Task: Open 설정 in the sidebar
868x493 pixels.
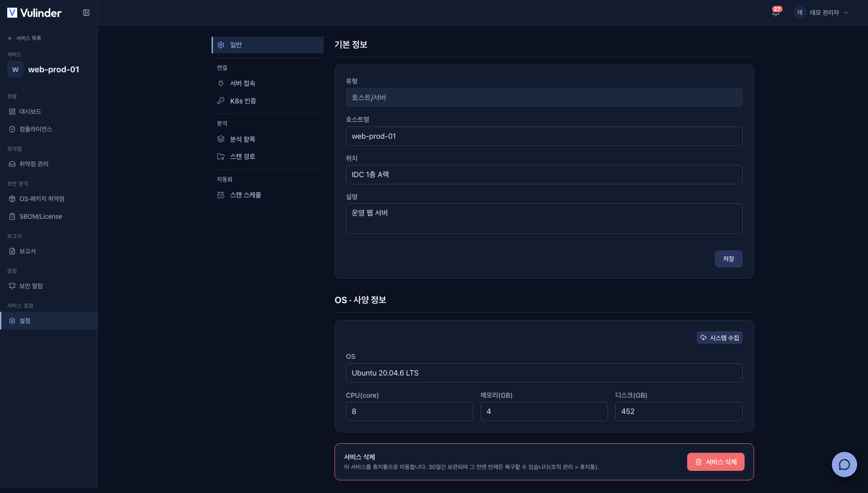Action: (48, 321)
